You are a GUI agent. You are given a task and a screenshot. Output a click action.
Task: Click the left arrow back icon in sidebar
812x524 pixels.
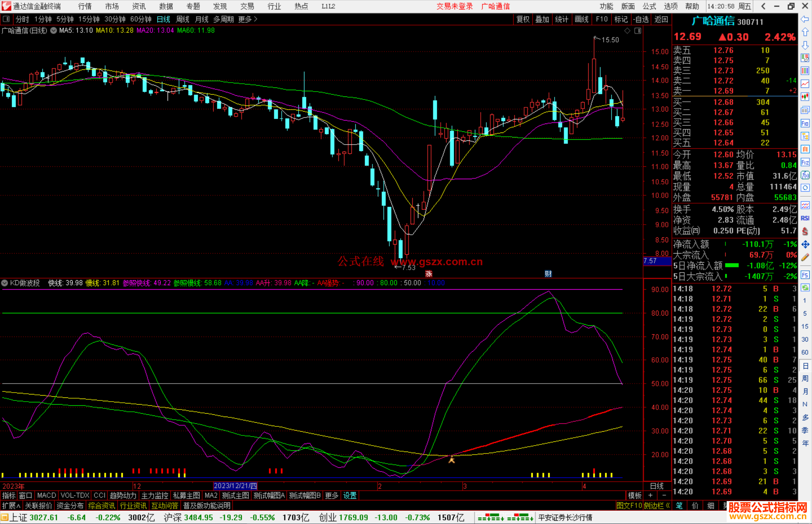(805, 19)
